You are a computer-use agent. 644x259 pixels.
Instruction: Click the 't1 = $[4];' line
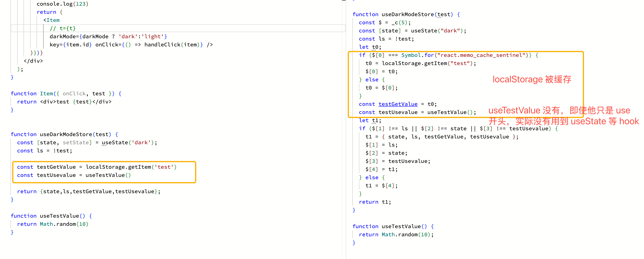tap(381, 186)
